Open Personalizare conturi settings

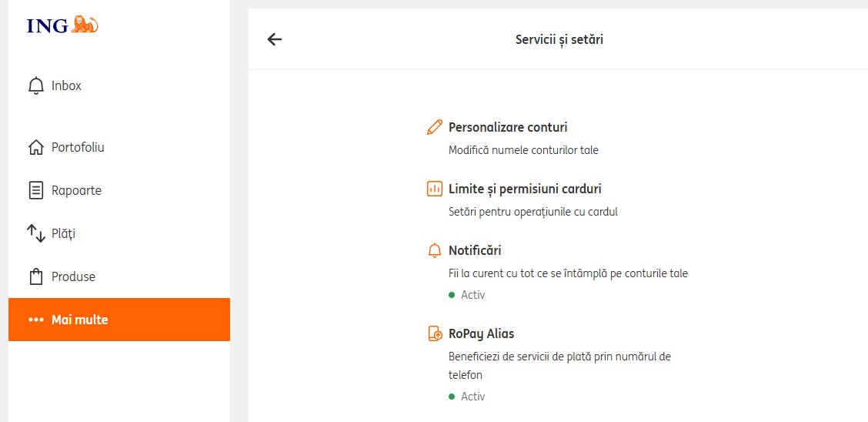tap(508, 127)
